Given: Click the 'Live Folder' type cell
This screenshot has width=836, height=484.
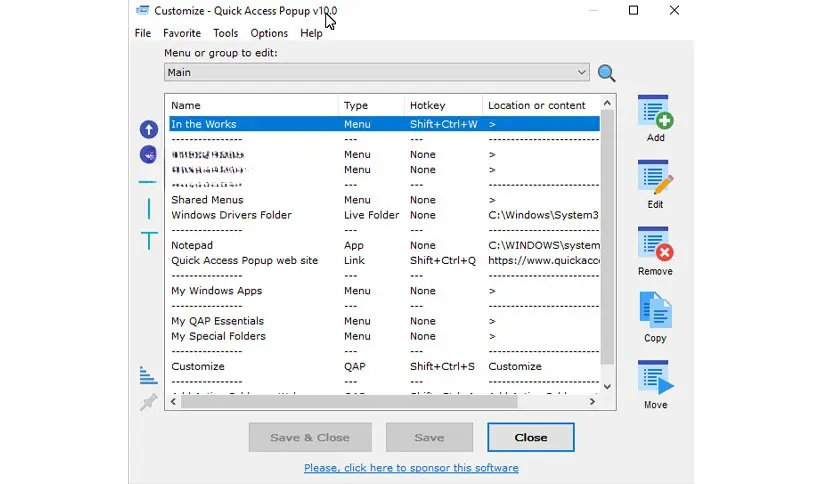Looking at the screenshot, I should (x=371, y=215).
